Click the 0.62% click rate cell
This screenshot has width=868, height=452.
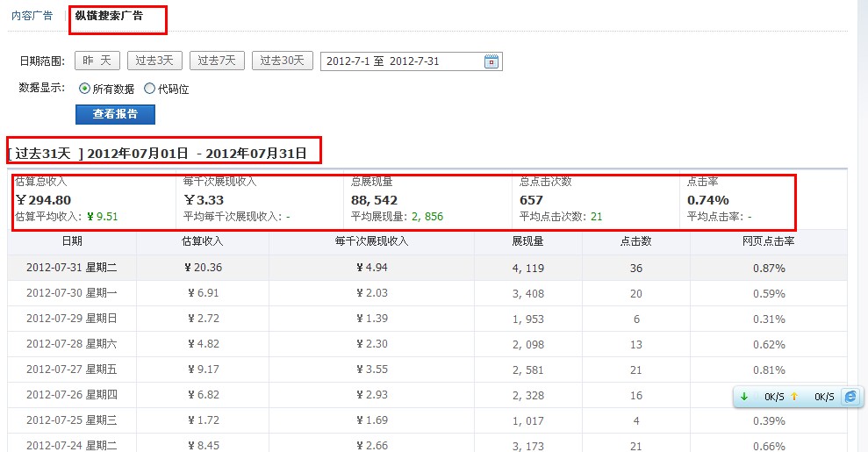(x=769, y=345)
